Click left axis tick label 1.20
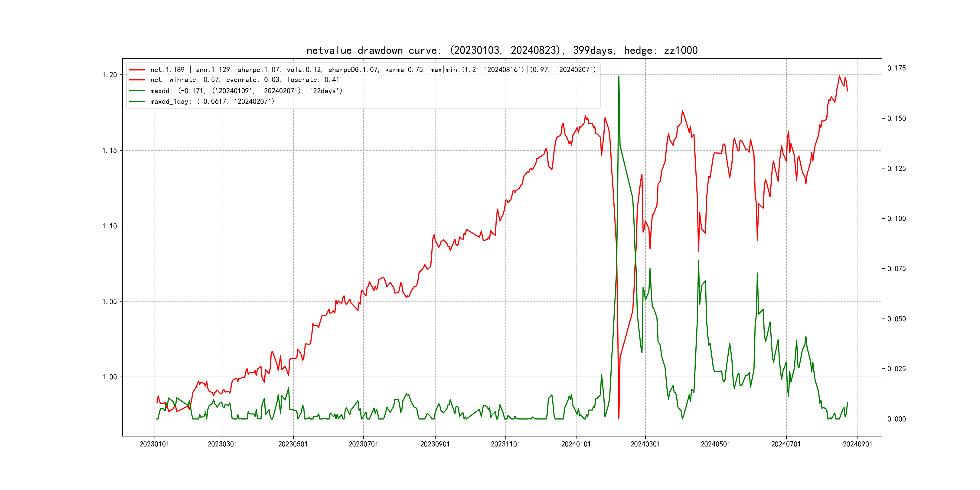The height and width of the screenshot is (490, 980). (109, 75)
